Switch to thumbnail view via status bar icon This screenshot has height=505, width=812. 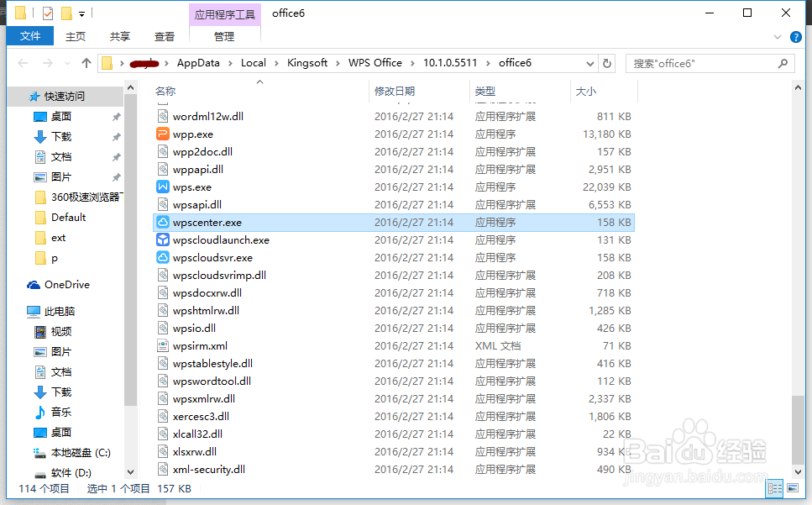793,488
